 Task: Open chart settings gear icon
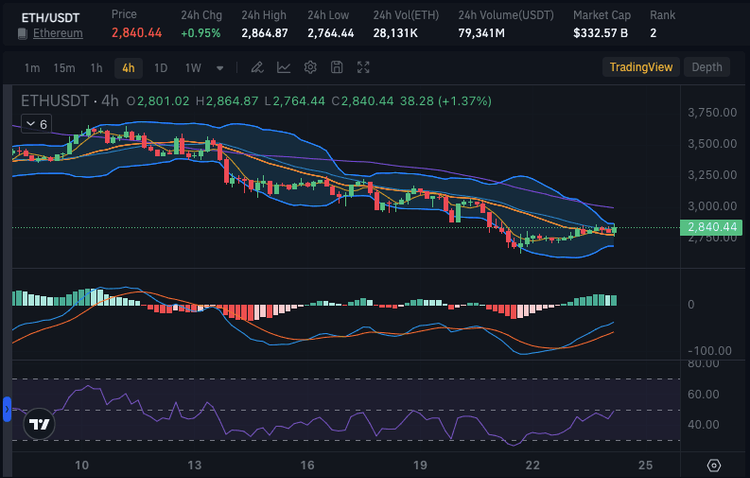pos(310,68)
